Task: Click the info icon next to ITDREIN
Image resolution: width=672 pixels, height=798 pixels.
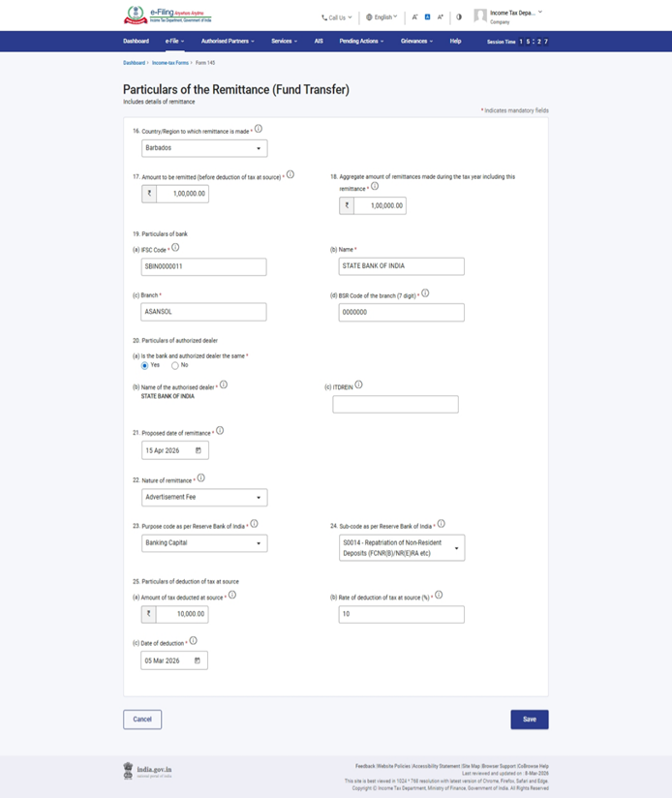Action: click(358, 384)
